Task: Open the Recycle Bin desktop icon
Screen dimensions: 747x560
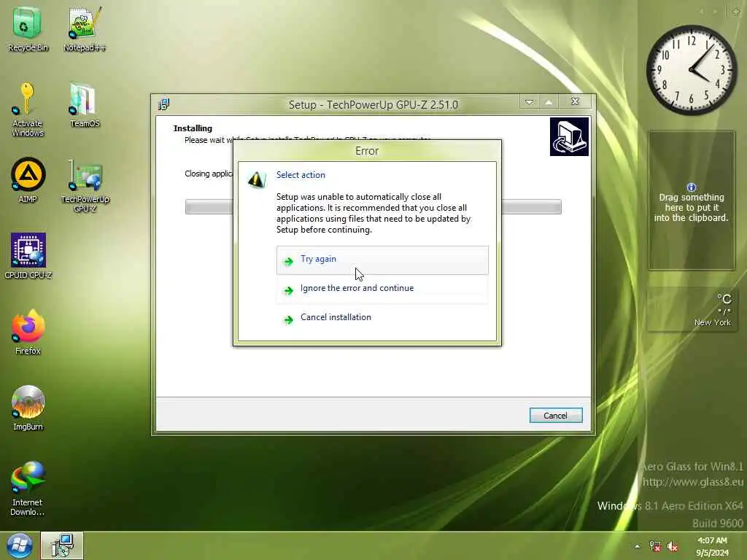Action: click(27, 29)
